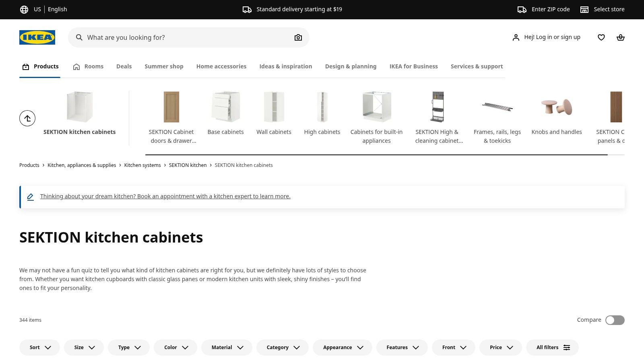
Task: Open Cabinets for built-in appliances thumbnail
Action: 377,107
